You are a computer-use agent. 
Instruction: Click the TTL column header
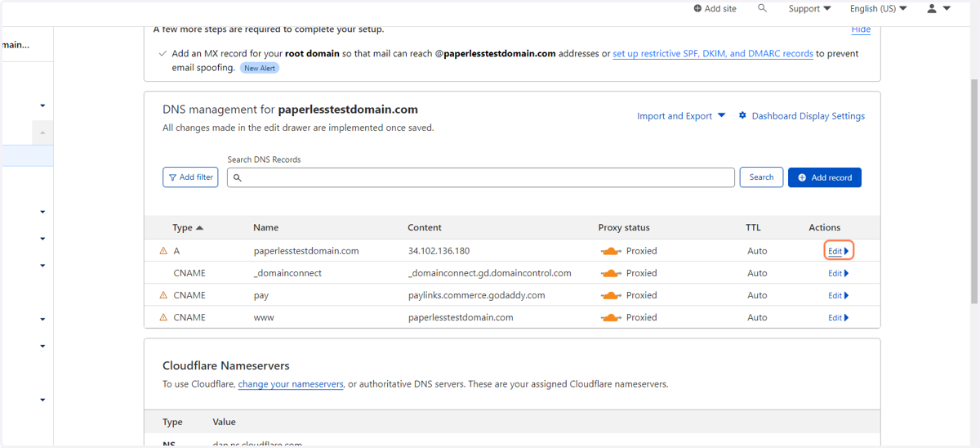(753, 227)
